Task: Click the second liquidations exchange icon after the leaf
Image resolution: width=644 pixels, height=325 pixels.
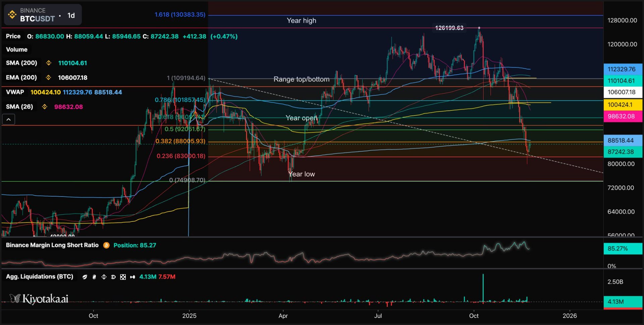Action: coord(94,277)
